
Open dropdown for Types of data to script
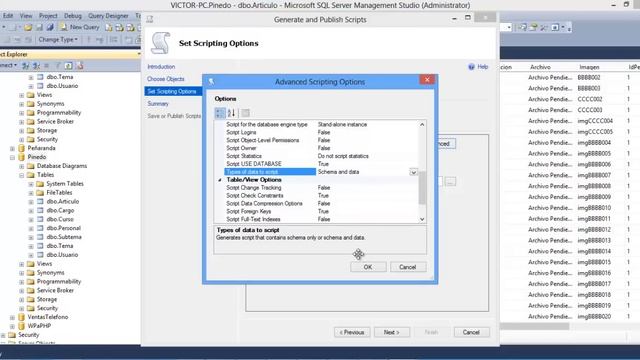tap(413, 172)
